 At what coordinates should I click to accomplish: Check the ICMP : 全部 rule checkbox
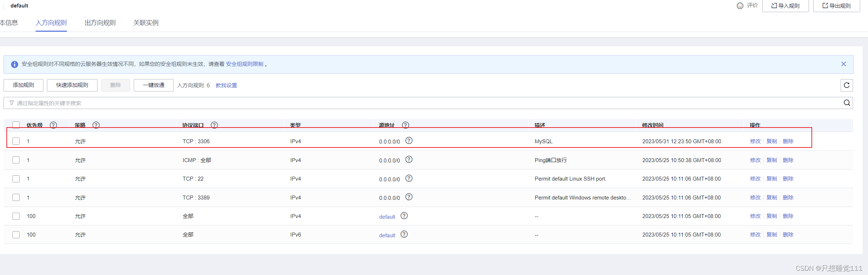(x=16, y=160)
